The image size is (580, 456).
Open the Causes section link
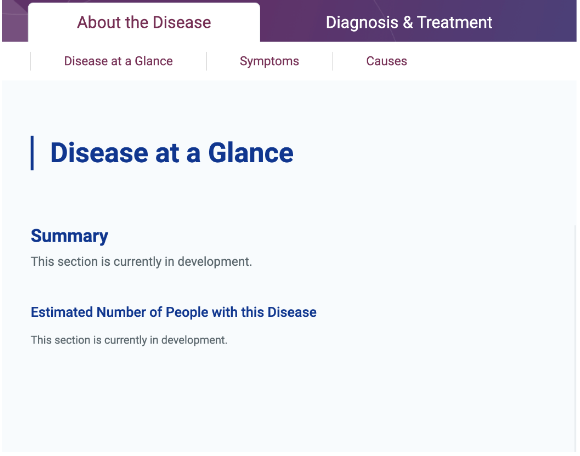click(387, 61)
